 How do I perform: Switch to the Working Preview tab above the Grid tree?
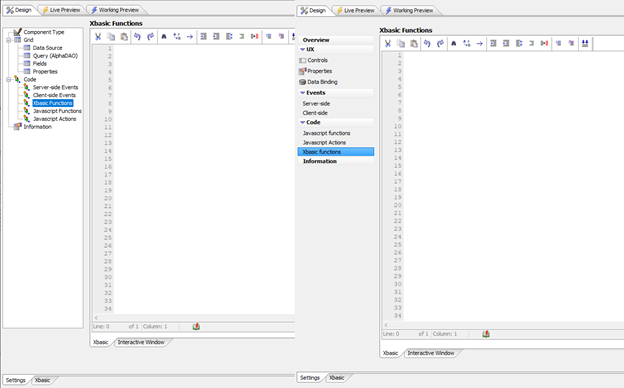[115, 10]
